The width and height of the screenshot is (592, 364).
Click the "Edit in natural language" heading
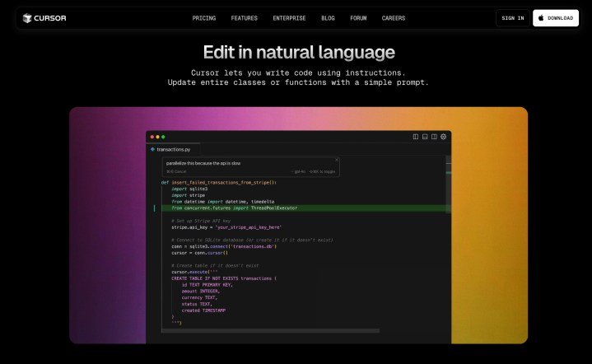pyautogui.click(x=299, y=52)
